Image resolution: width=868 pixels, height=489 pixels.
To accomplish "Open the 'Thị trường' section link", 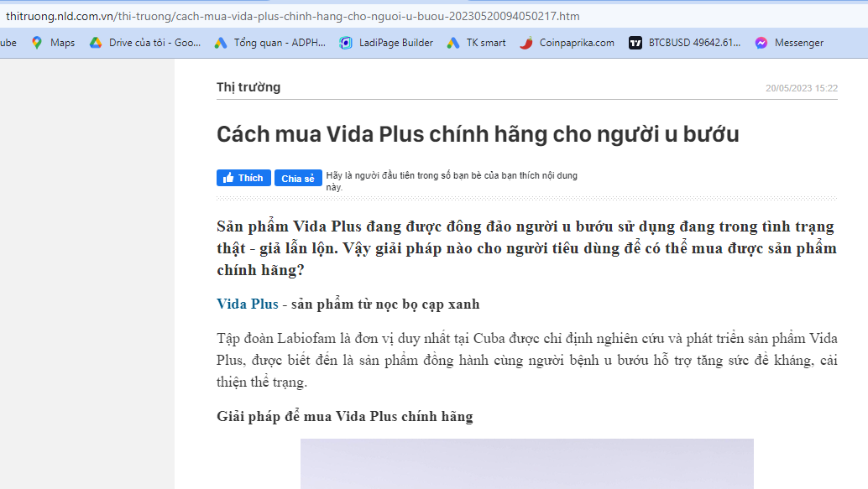I will pyautogui.click(x=248, y=87).
